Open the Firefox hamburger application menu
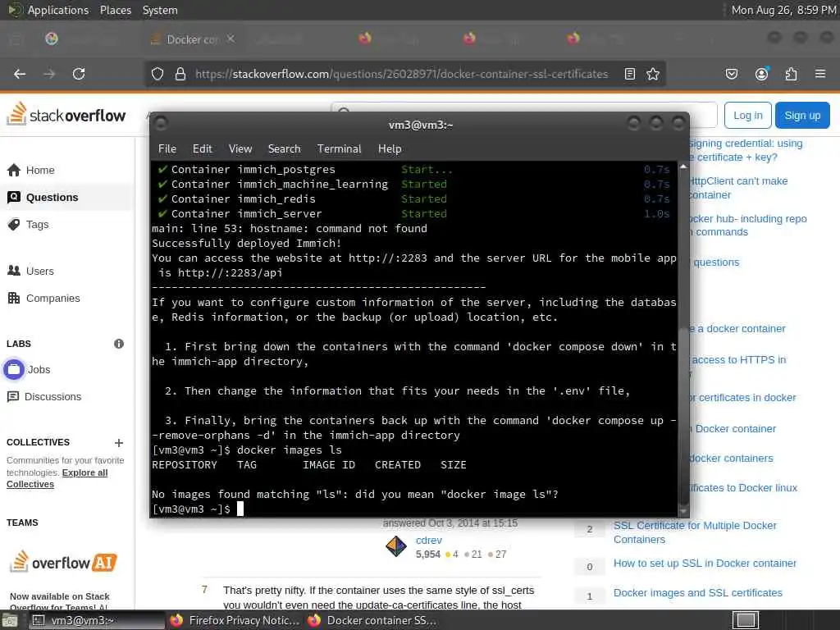 click(820, 74)
